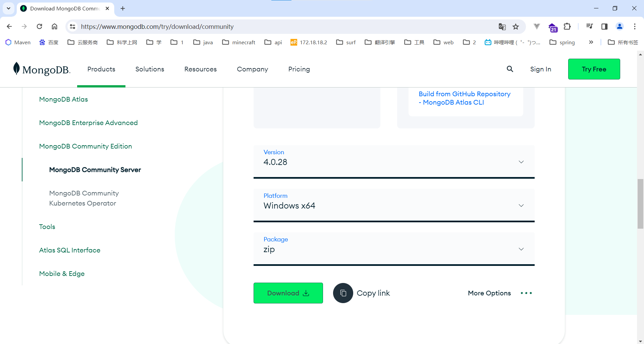Click More Options label
Image resolution: width=644 pixels, height=344 pixels.
click(489, 293)
